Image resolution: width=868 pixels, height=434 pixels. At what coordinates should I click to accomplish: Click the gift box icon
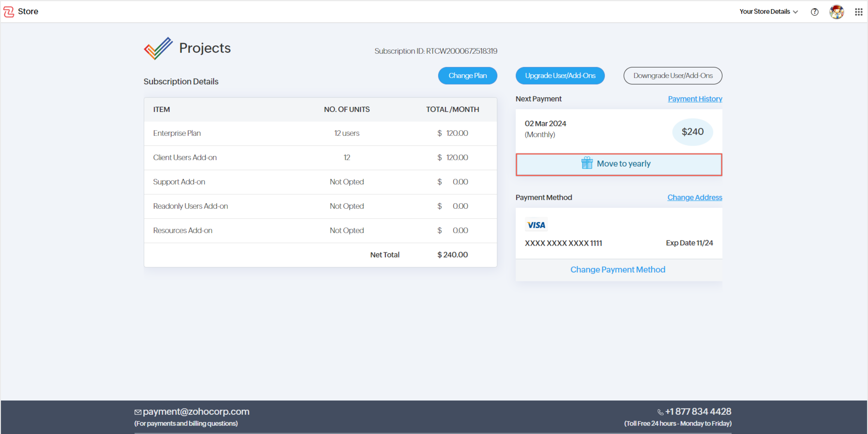587,163
